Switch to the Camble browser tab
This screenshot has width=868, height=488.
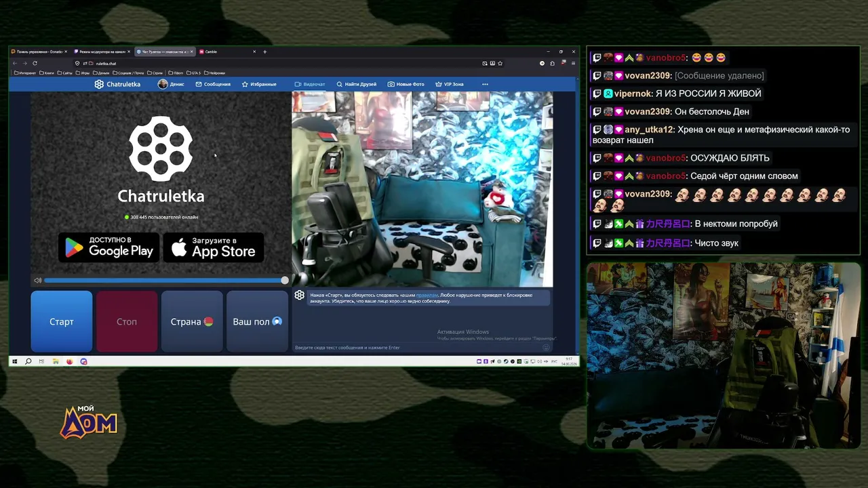click(x=227, y=52)
